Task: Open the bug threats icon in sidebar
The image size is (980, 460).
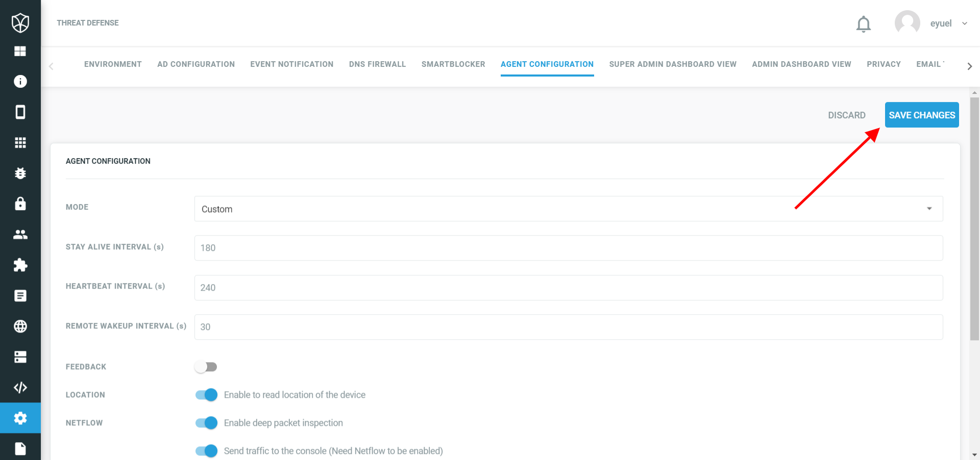Action: (x=20, y=173)
